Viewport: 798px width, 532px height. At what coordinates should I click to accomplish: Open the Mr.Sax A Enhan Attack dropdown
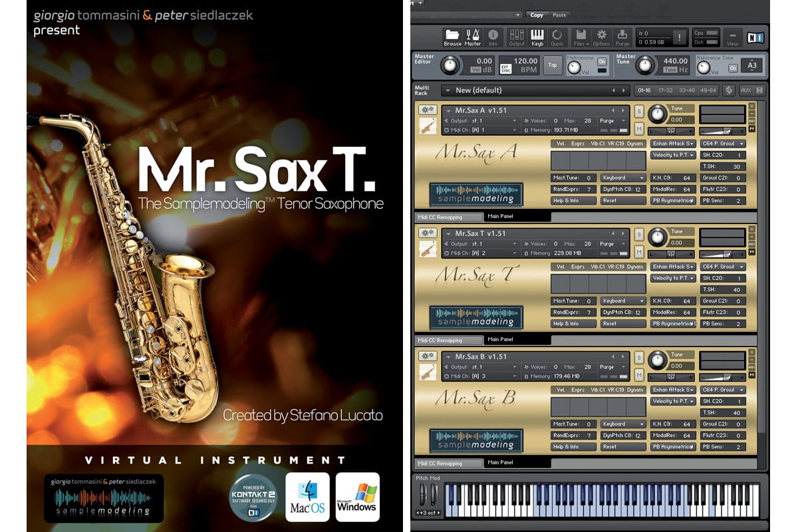coord(673,144)
